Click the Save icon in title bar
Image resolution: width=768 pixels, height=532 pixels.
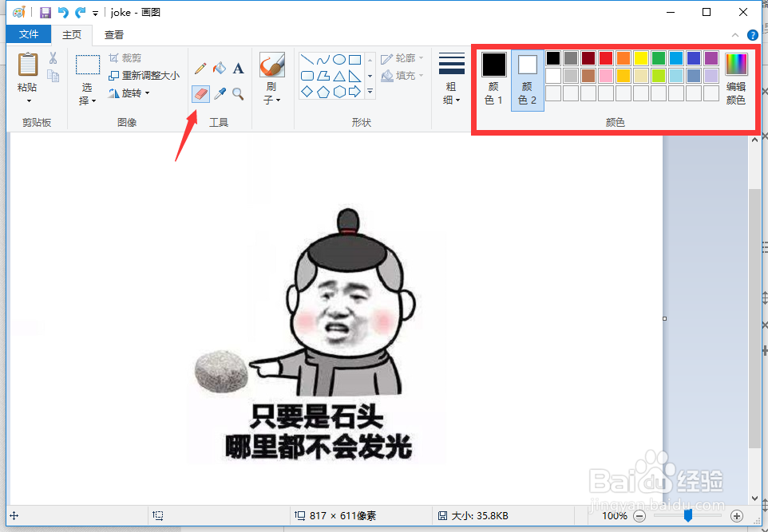45,12
